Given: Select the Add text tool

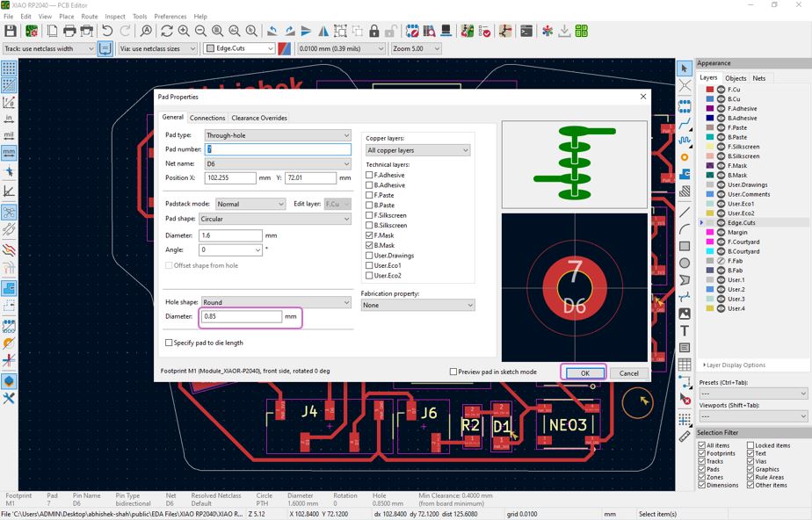Looking at the screenshot, I should (x=685, y=331).
